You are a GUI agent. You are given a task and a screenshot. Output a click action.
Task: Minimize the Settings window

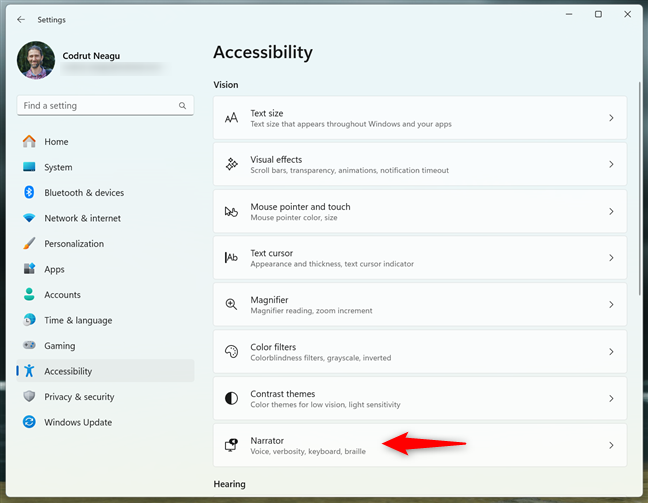coord(569,14)
